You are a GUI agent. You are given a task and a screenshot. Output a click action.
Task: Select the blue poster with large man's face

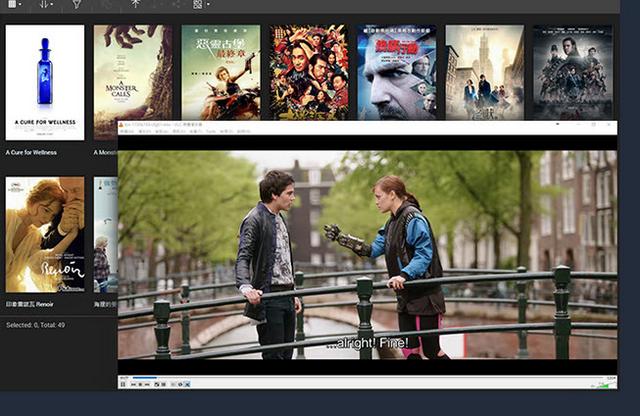click(x=397, y=72)
